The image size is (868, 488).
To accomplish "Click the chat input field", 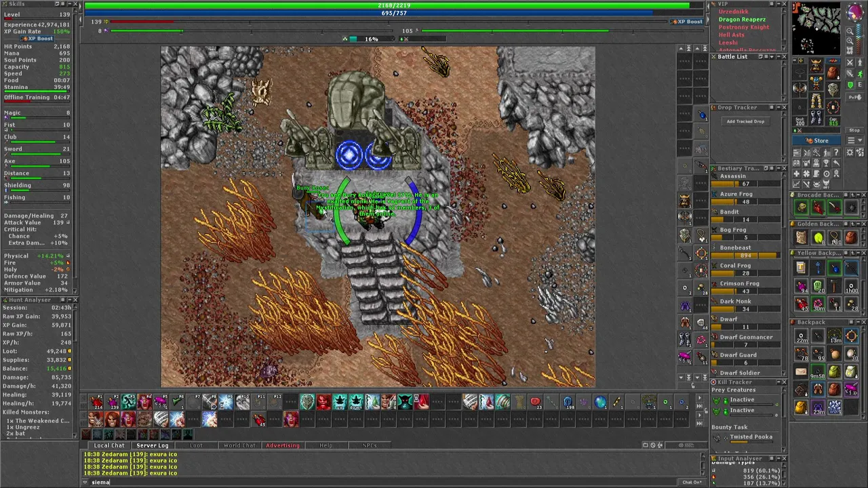I will click(383, 483).
